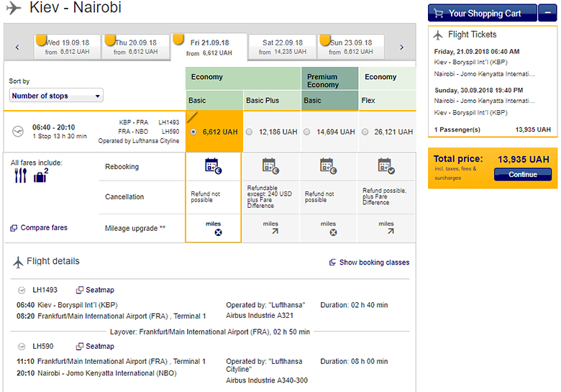
Task: Click the Basic Plus rebooking calendar icon
Action: [270, 166]
